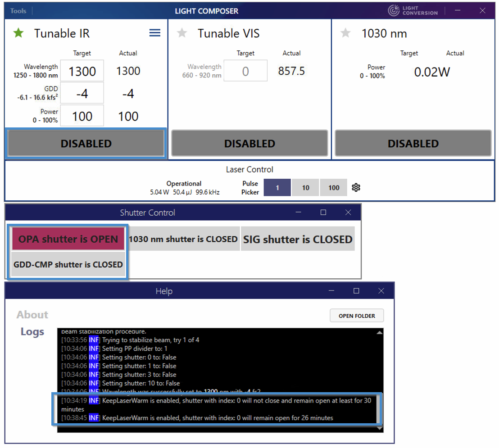Switch to the About section in Help

click(32, 314)
